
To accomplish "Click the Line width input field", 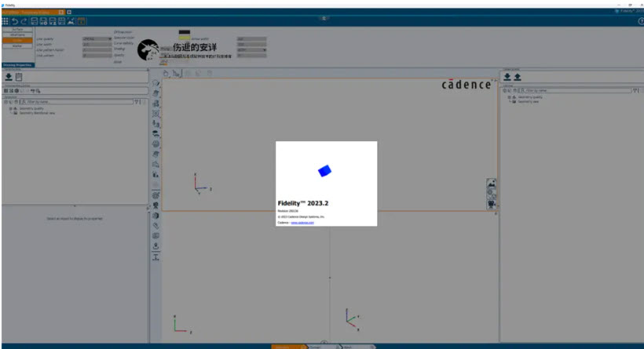I will tap(97, 44).
